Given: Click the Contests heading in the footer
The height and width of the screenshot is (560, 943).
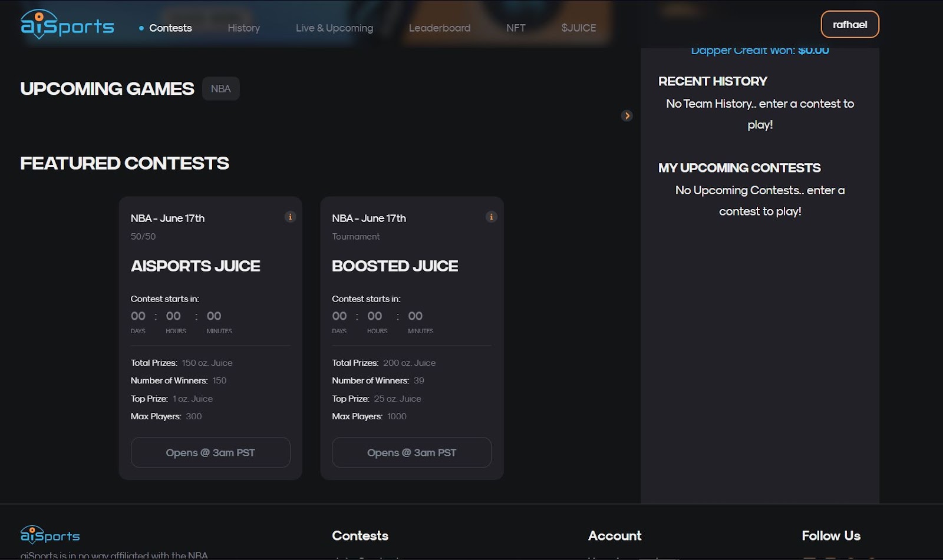Looking at the screenshot, I should pos(360,535).
